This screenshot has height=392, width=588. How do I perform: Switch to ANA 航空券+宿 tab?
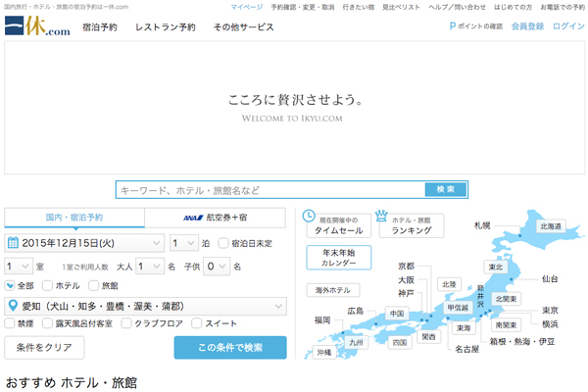coord(216,218)
